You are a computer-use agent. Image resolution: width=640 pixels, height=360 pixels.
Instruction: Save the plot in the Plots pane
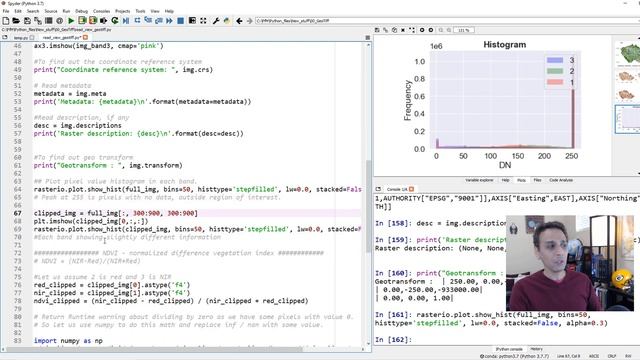coord(377,30)
